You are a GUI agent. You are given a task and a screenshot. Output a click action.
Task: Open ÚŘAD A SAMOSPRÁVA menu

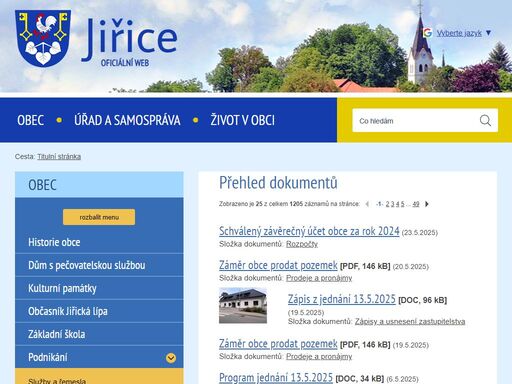pos(127,120)
